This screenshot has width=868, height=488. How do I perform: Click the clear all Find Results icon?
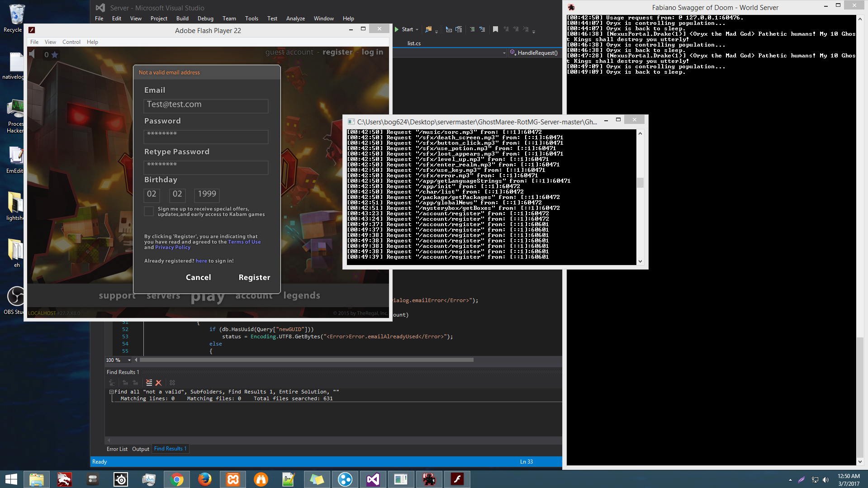pos(149,383)
